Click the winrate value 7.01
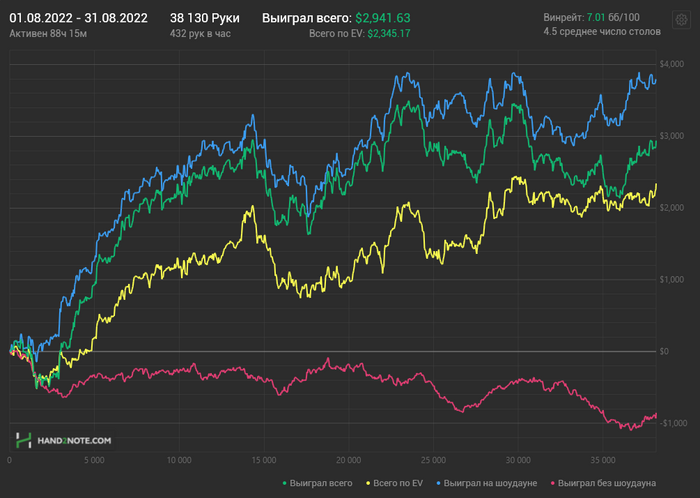 [596, 18]
